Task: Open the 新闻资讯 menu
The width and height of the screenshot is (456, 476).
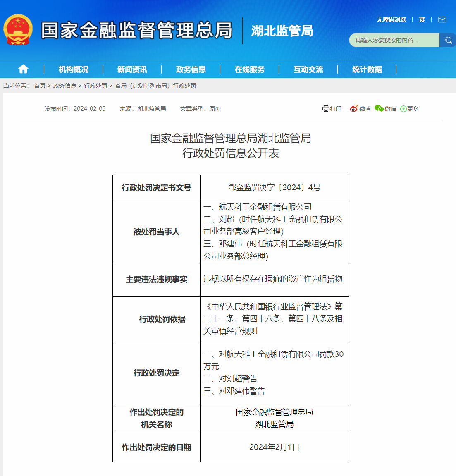Action: coord(132,69)
